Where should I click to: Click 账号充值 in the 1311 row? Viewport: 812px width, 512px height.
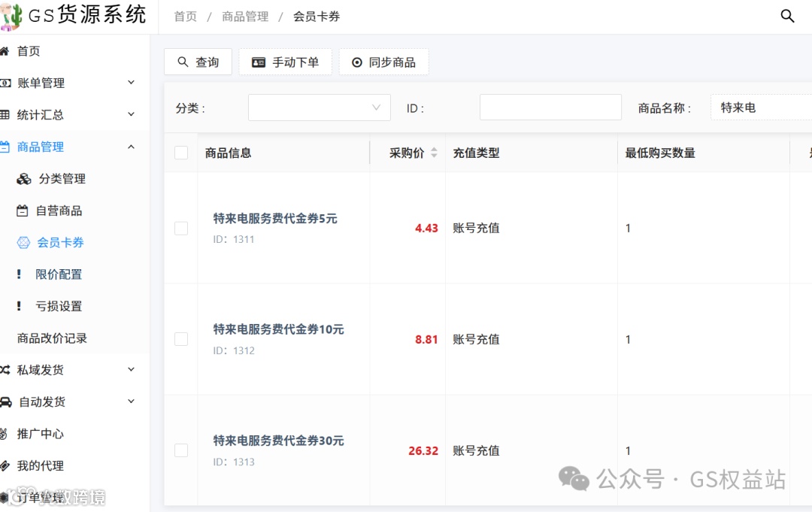pyautogui.click(x=477, y=229)
